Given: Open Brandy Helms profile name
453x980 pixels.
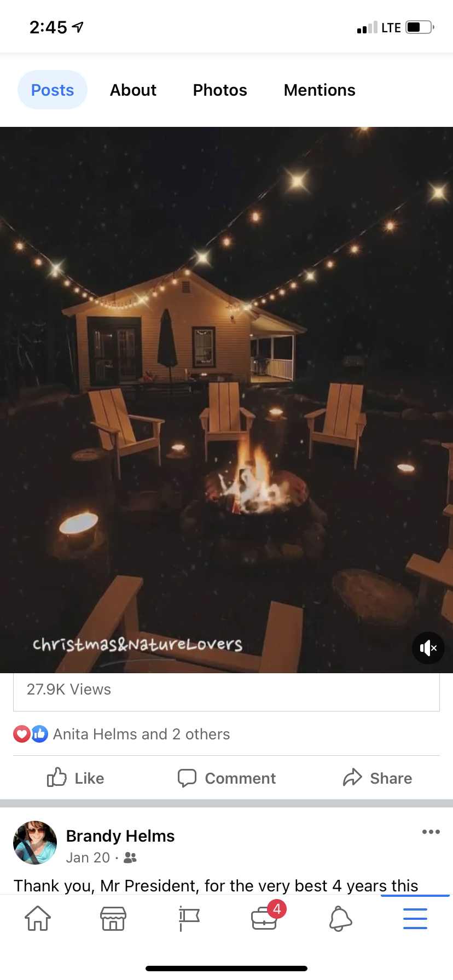Looking at the screenshot, I should coord(120,836).
